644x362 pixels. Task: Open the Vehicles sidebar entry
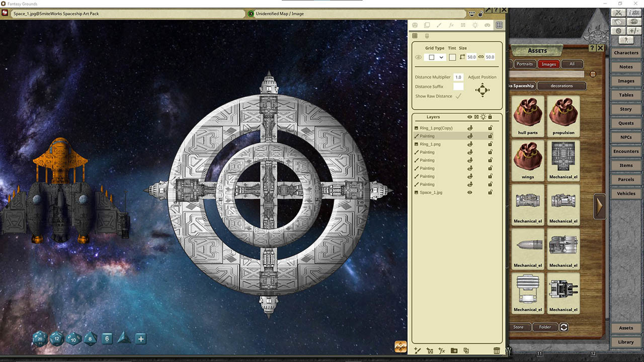click(625, 193)
